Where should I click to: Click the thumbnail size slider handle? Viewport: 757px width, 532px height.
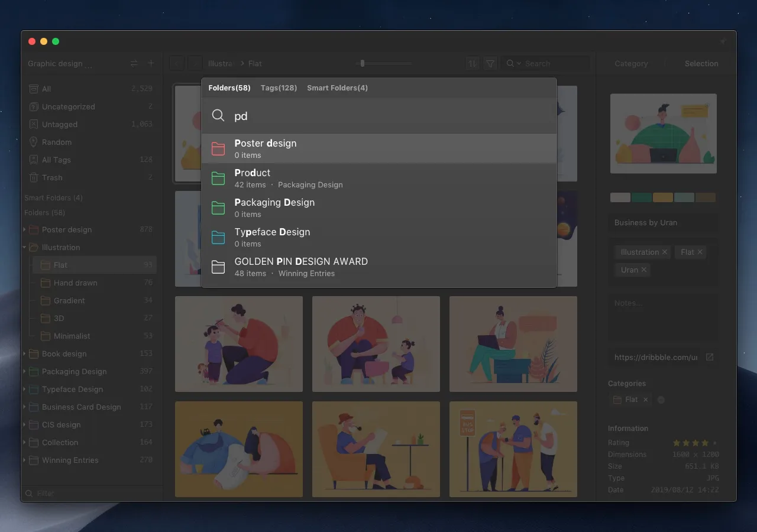point(362,63)
